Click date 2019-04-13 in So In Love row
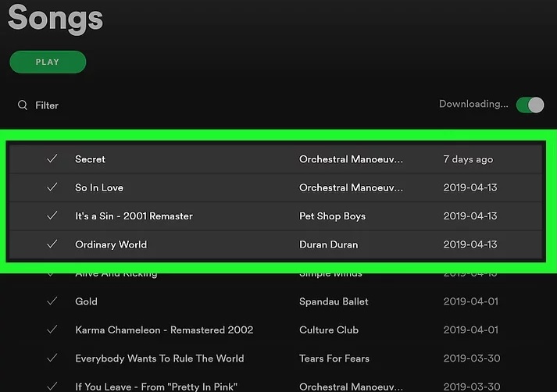557x392 pixels. click(470, 187)
